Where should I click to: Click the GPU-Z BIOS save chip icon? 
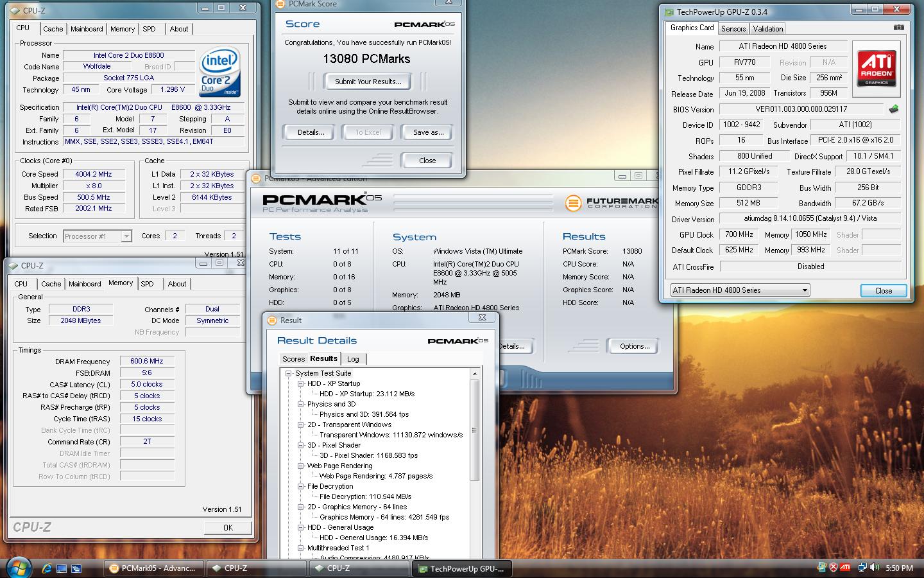click(893, 109)
